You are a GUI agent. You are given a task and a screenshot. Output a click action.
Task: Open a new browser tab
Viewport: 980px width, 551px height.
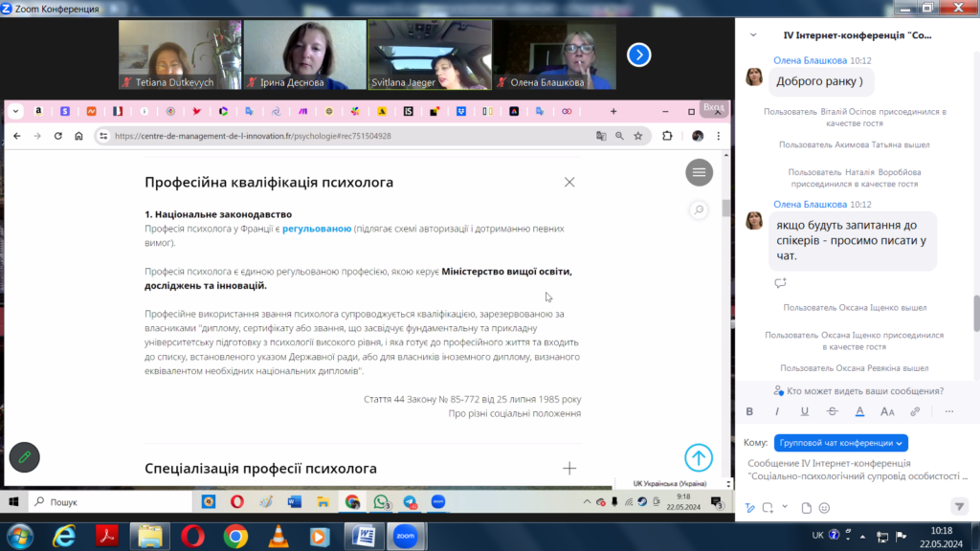pyautogui.click(x=613, y=111)
